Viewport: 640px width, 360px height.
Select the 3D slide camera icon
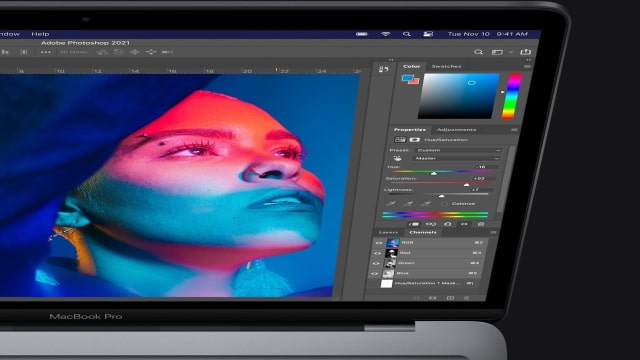tap(151, 52)
